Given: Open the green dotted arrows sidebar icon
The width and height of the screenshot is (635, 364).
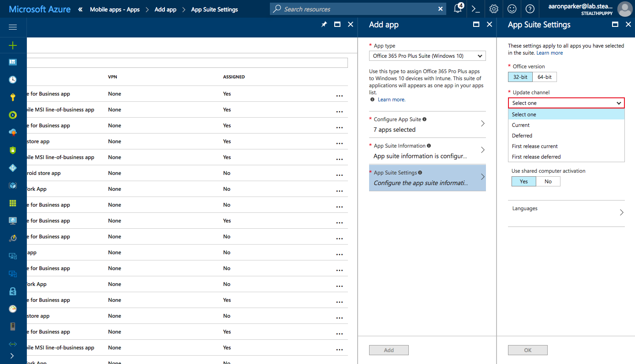Looking at the screenshot, I should 13,344.
